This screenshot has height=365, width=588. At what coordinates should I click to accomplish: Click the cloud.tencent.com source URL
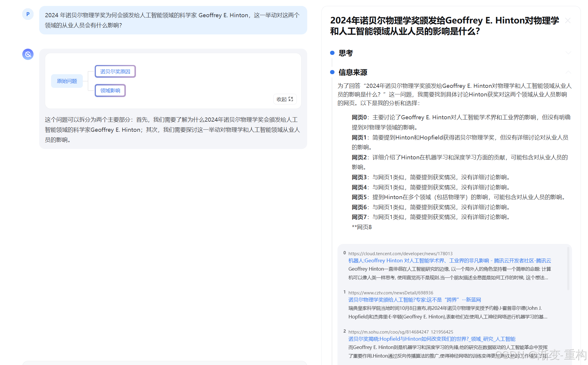click(x=400, y=253)
